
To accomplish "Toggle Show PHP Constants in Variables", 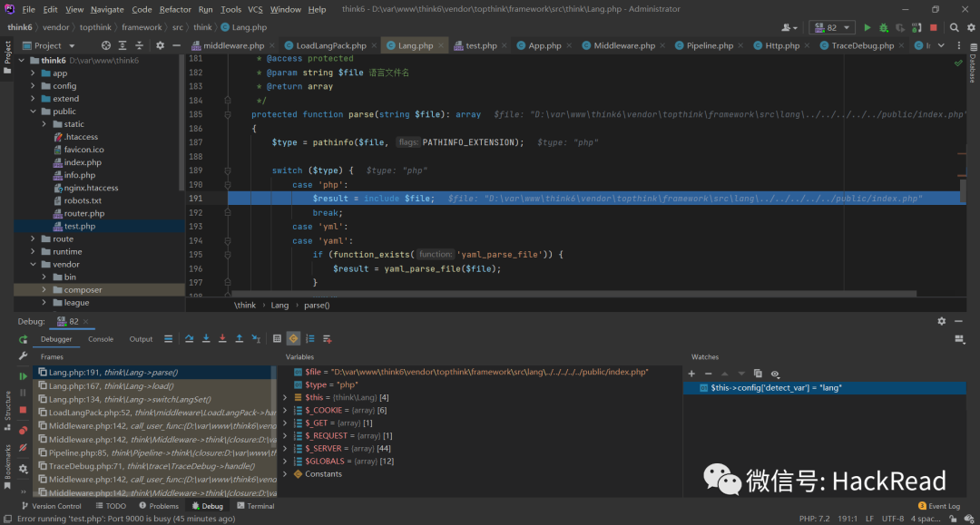I will pos(293,338).
